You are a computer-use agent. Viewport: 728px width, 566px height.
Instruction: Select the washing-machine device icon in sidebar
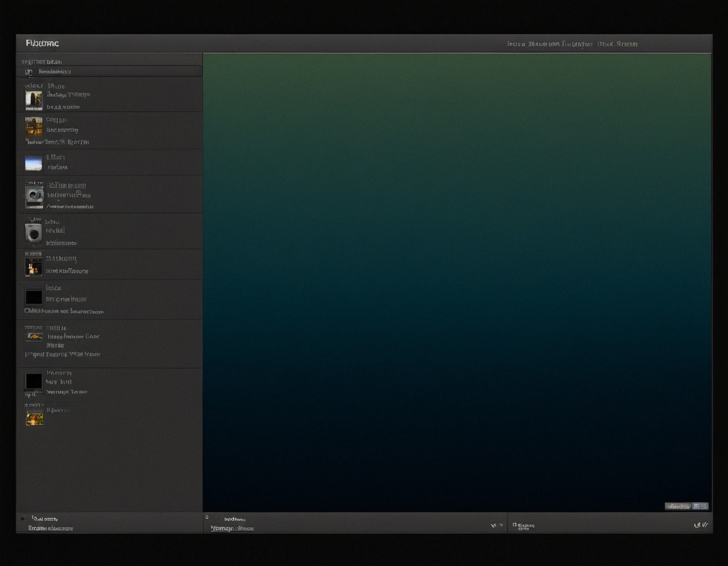point(34,232)
